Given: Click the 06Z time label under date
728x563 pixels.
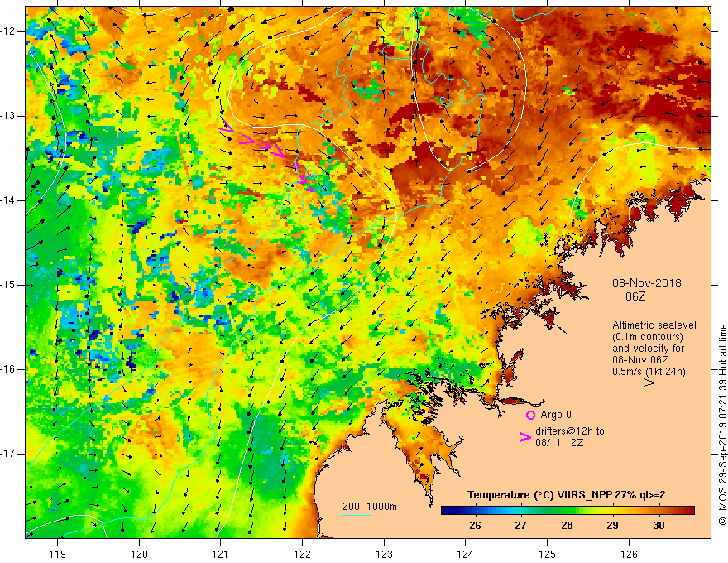Looking at the screenshot, I should pyautogui.click(x=635, y=296).
